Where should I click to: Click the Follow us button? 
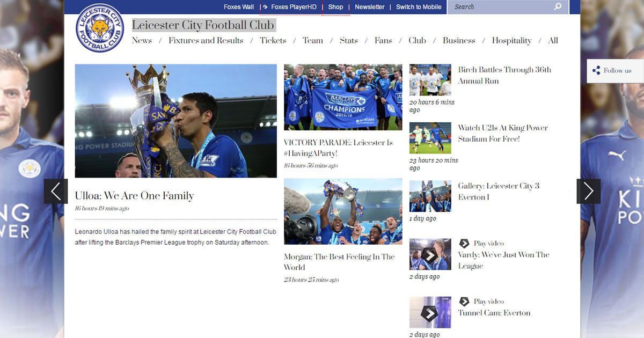pos(615,71)
